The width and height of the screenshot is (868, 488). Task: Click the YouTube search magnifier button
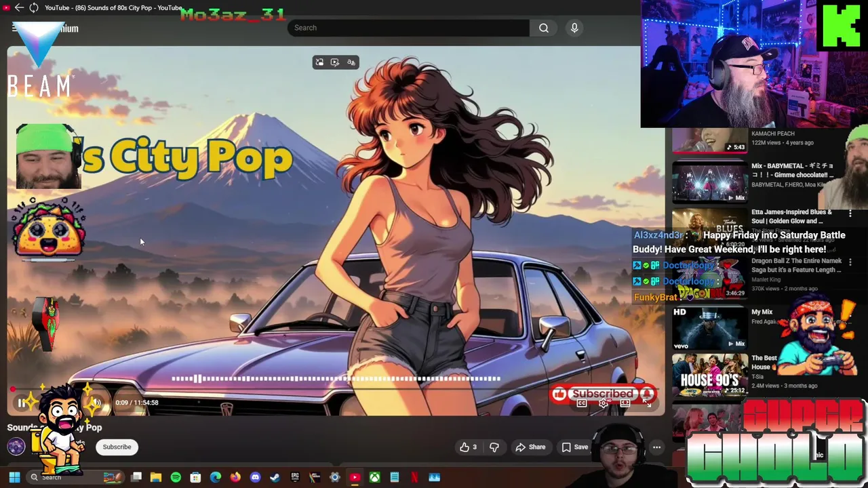pos(544,28)
